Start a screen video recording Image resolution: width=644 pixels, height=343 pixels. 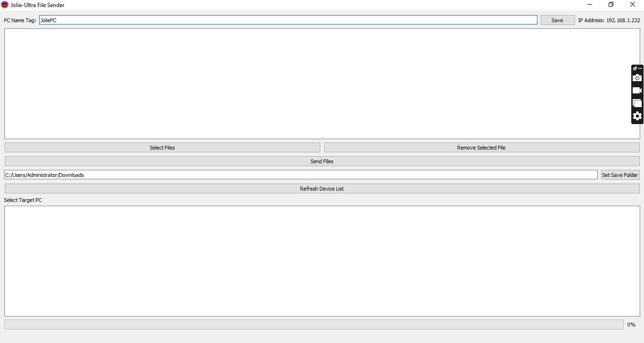click(x=637, y=91)
